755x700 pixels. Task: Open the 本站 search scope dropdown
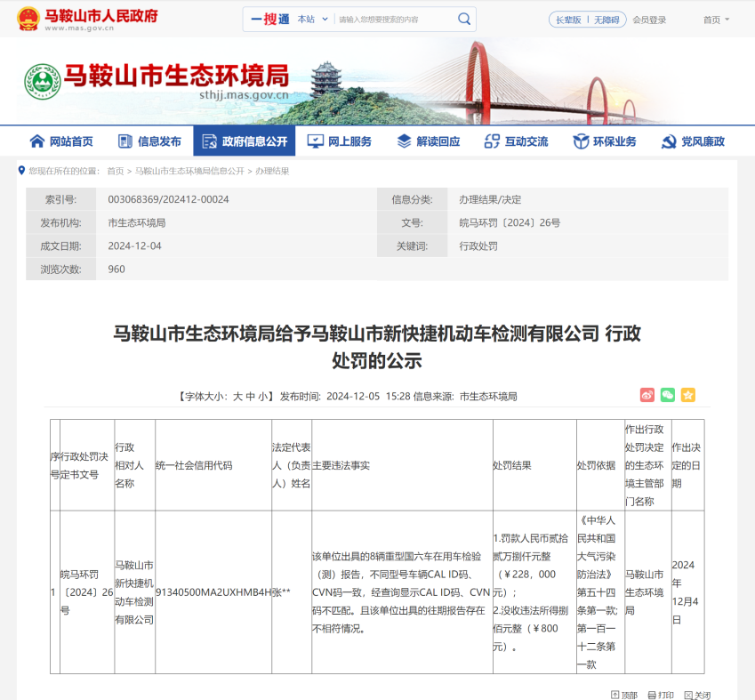[312, 20]
